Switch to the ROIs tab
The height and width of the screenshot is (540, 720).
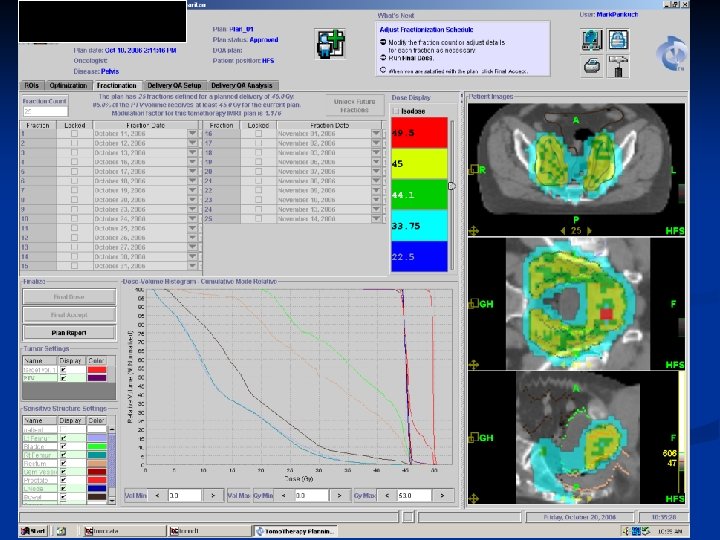coord(32,85)
